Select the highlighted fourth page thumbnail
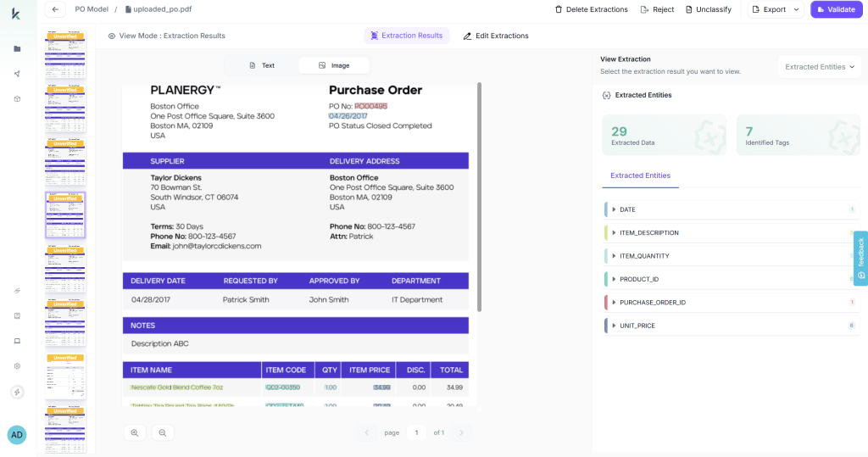The image size is (868, 457). coord(65,215)
